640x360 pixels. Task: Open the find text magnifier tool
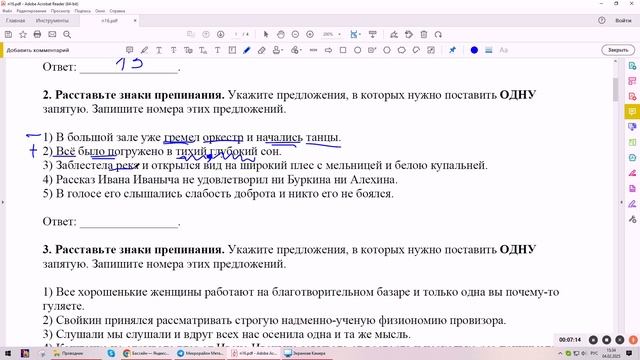(67, 35)
